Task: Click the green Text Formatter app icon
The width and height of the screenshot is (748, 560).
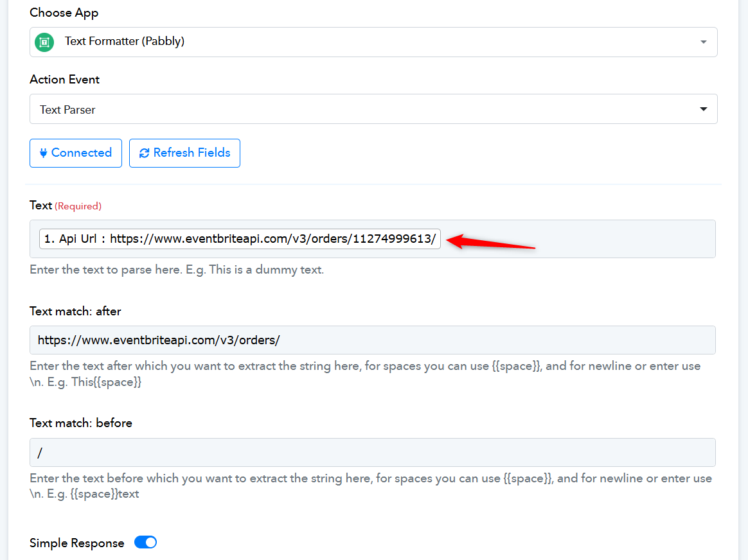Action: pyautogui.click(x=44, y=42)
